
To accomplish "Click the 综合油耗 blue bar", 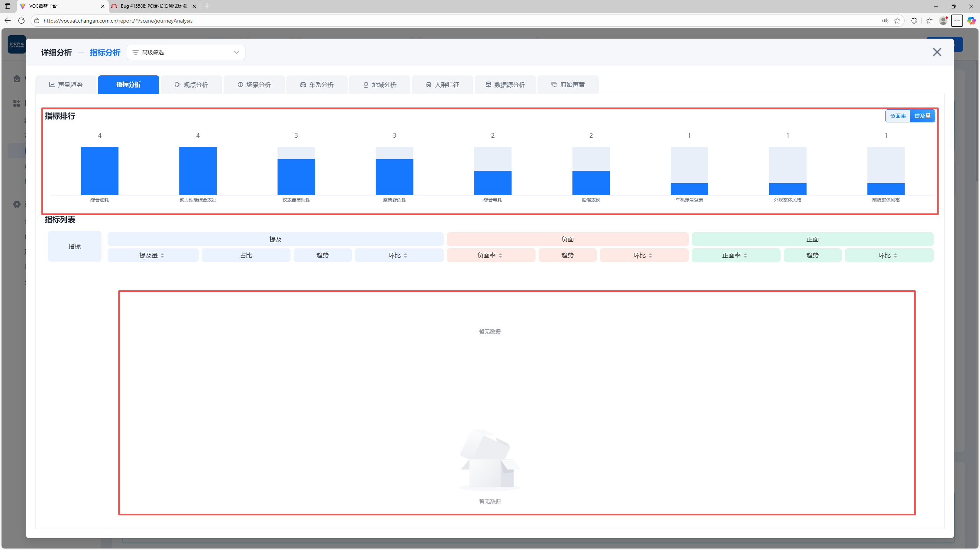I will click(x=100, y=171).
